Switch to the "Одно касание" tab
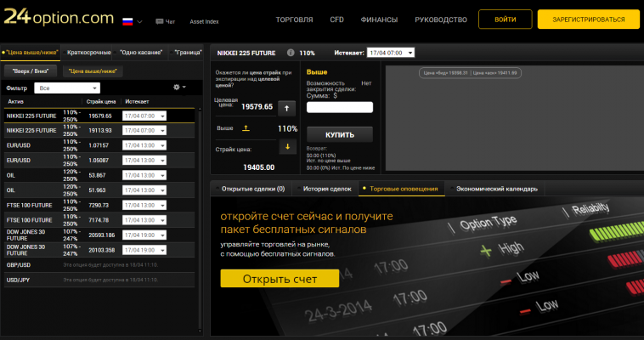 coord(140,53)
